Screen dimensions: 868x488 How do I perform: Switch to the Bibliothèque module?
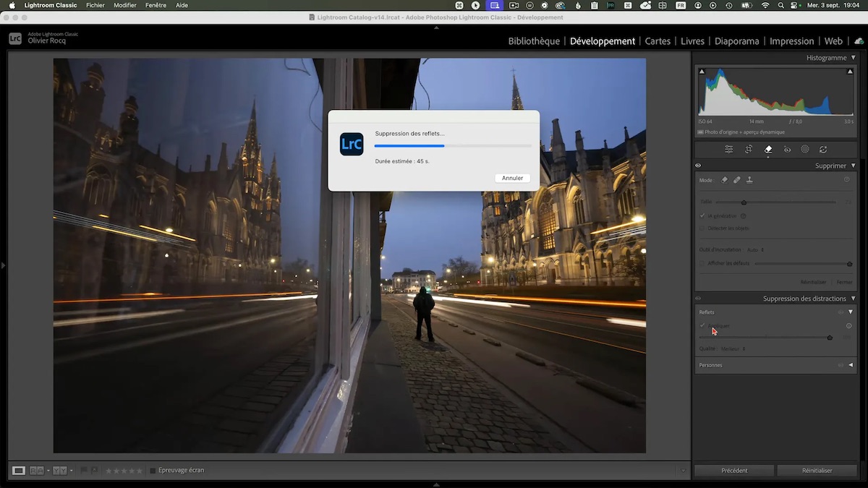pyautogui.click(x=534, y=41)
